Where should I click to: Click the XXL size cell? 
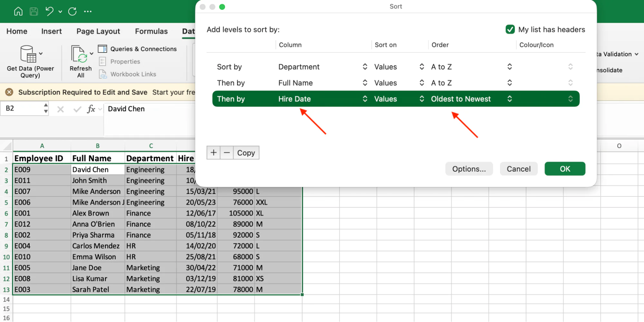278,202
